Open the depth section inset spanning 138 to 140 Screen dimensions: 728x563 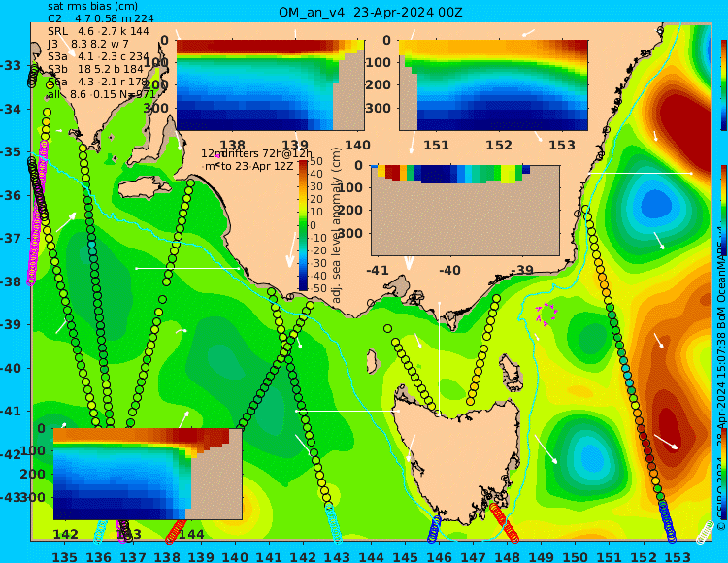[x=270, y=85]
